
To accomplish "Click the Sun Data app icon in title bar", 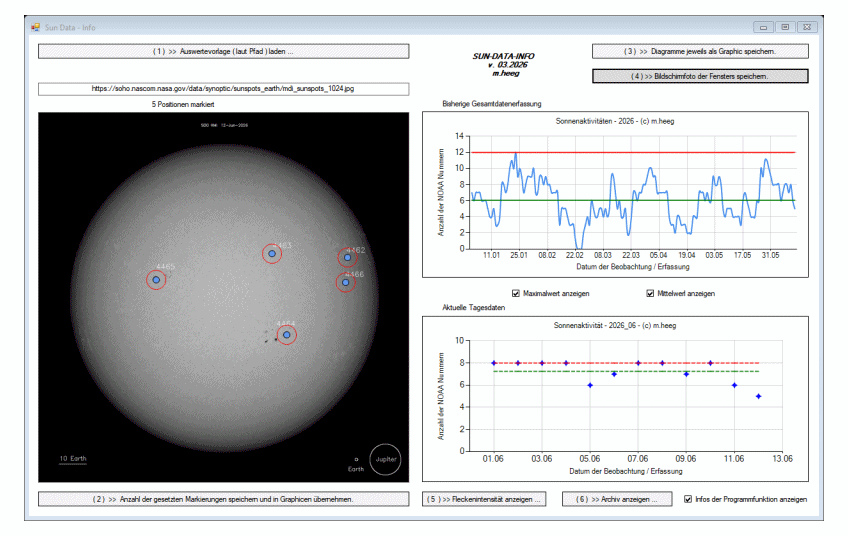I will (36, 27).
